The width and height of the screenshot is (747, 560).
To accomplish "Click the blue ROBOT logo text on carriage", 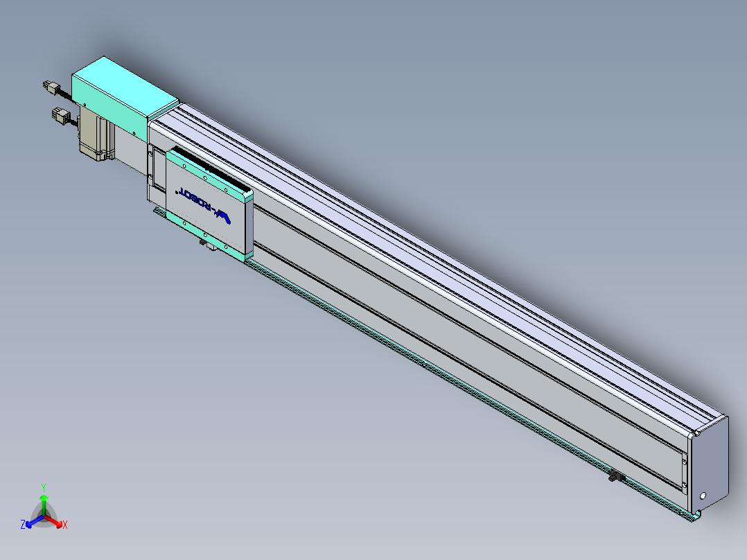I will (x=205, y=205).
